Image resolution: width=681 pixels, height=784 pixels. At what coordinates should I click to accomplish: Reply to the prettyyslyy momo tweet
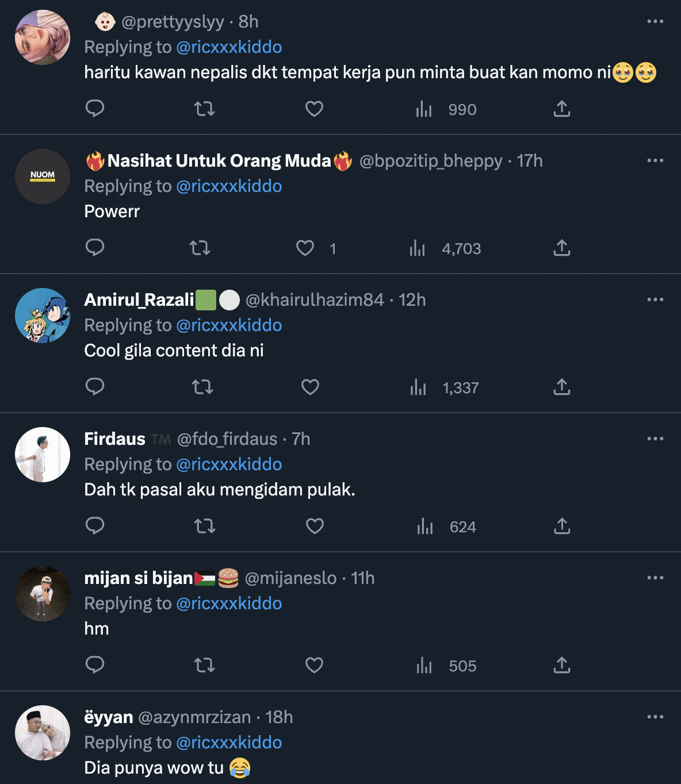pyautogui.click(x=95, y=108)
